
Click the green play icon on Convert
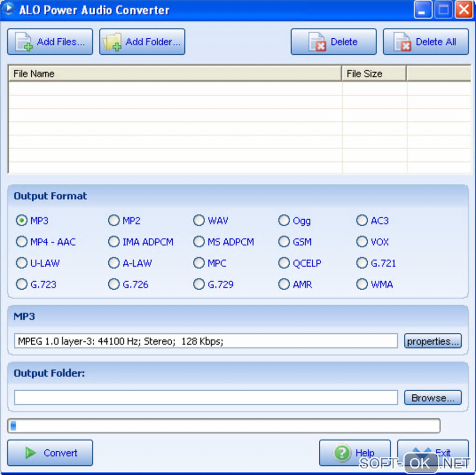point(30,453)
